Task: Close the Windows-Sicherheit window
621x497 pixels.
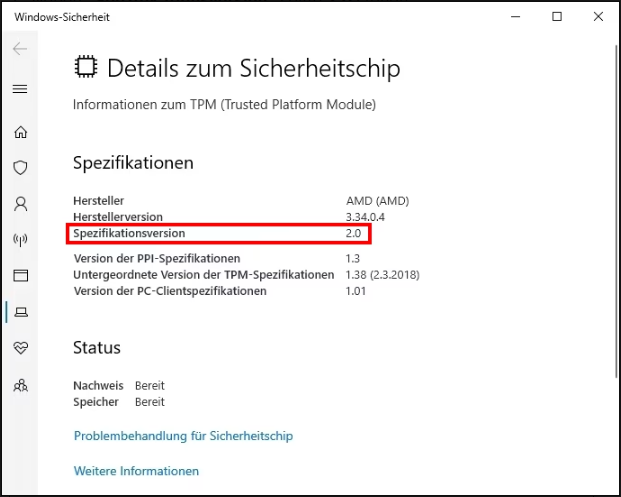Action: tap(598, 17)
